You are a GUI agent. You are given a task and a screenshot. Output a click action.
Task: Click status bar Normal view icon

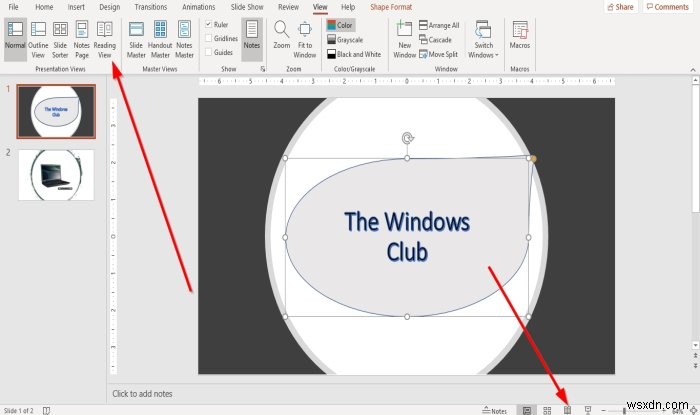527,410
